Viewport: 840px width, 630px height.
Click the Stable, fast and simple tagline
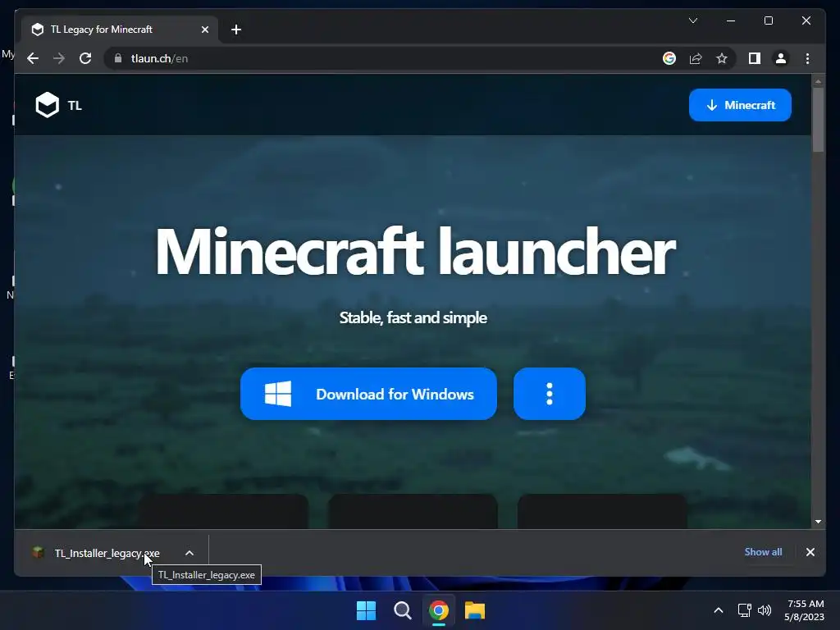[413, 317]
